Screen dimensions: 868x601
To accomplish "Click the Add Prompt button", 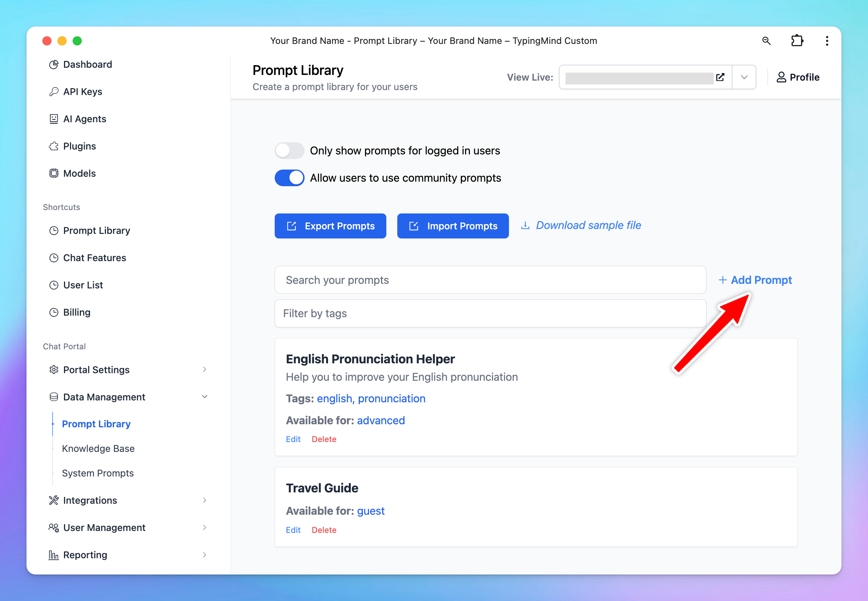I will 754,280.
